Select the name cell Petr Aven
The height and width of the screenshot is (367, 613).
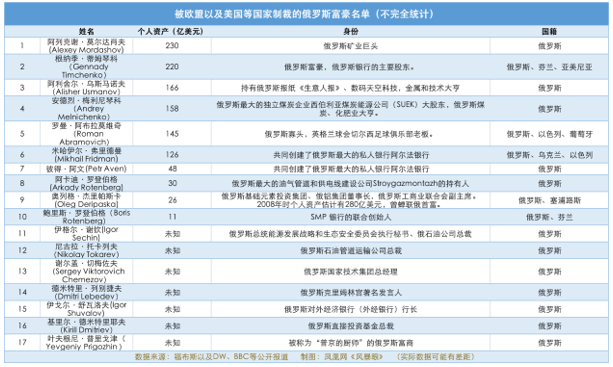[x=86, y=169]
